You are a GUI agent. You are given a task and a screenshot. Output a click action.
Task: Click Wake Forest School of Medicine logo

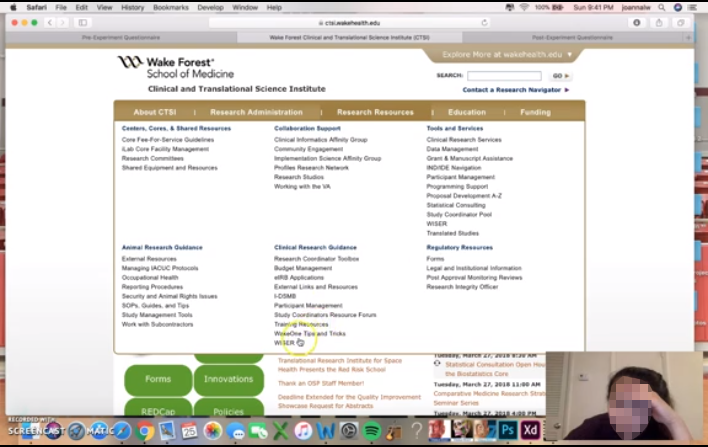[x=176, y=67]
